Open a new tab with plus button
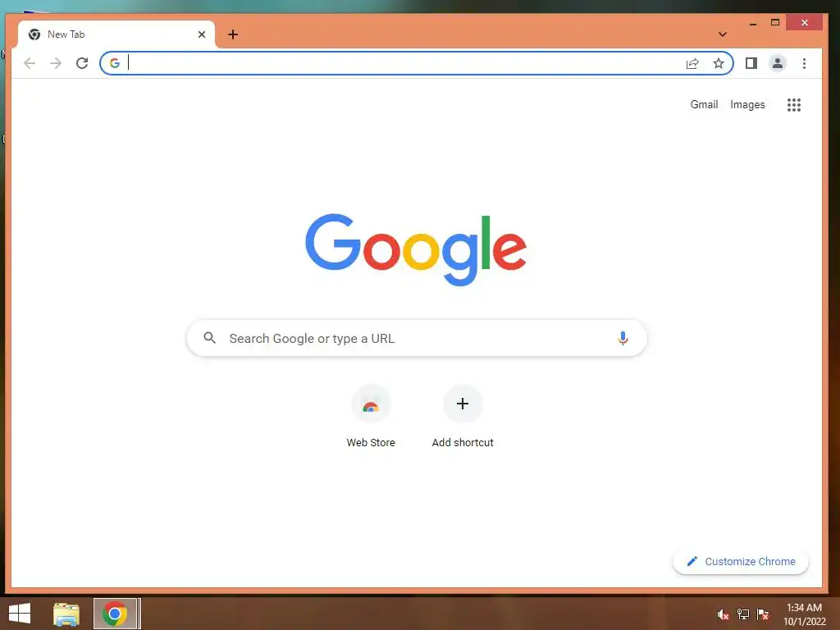Viewport: 840px width, 630px height. (x=233, y=34)
